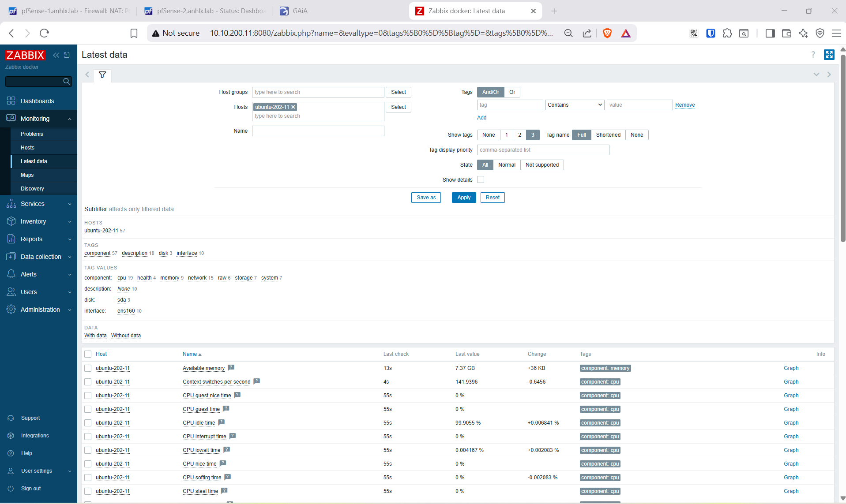Show description hint for Context switches per second
846x504 pixels.
click(257, 381)
